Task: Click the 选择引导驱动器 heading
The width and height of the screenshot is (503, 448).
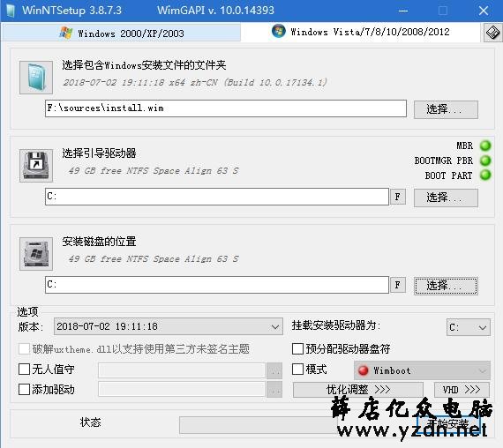Action: pos(99,153)
